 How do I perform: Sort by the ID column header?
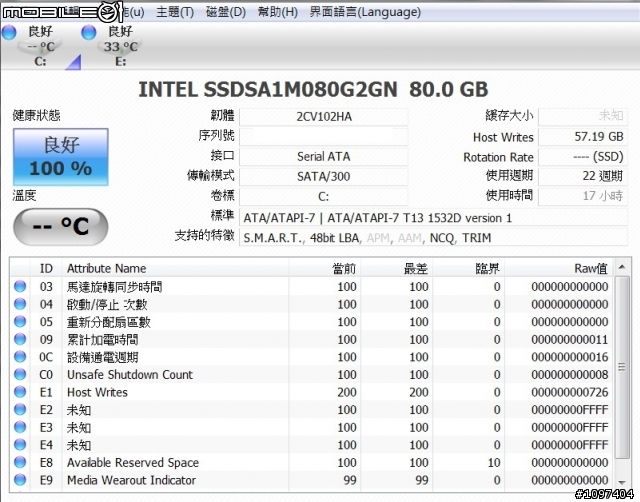coord(46,268)
